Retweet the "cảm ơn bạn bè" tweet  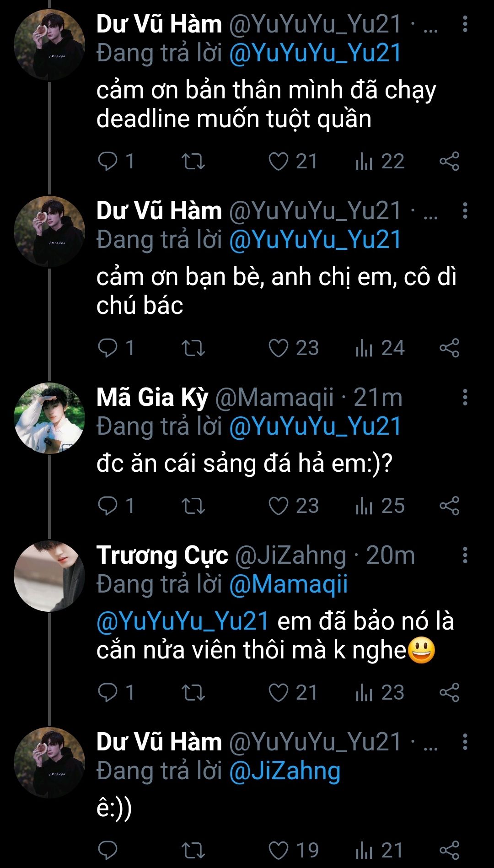pos(193,348)
